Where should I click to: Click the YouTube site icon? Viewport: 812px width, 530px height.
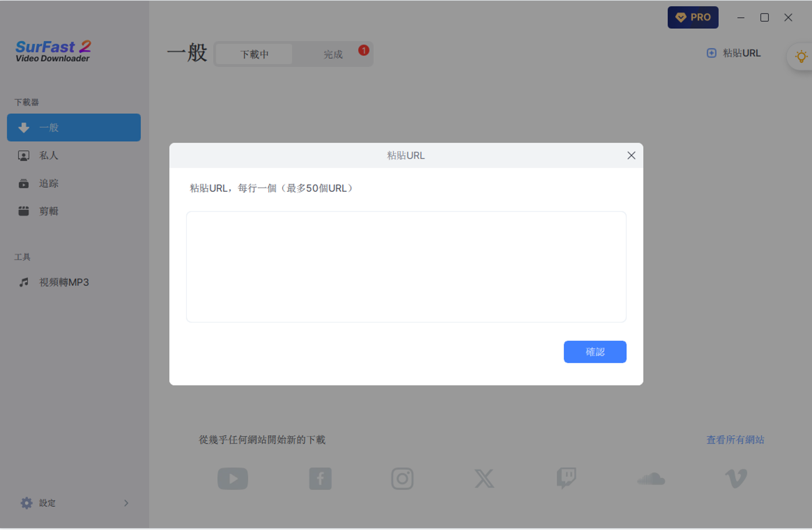click(x=232, y=478)
